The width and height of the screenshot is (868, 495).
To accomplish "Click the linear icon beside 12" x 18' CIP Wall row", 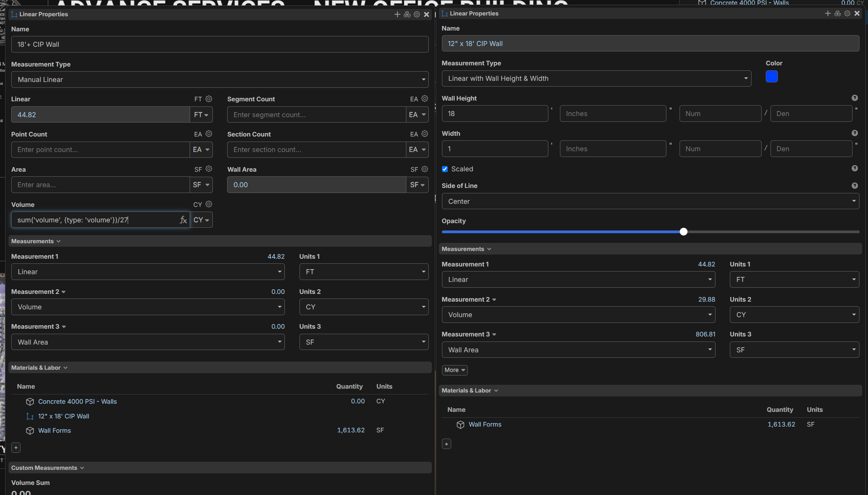I will [x=30, y=416].
